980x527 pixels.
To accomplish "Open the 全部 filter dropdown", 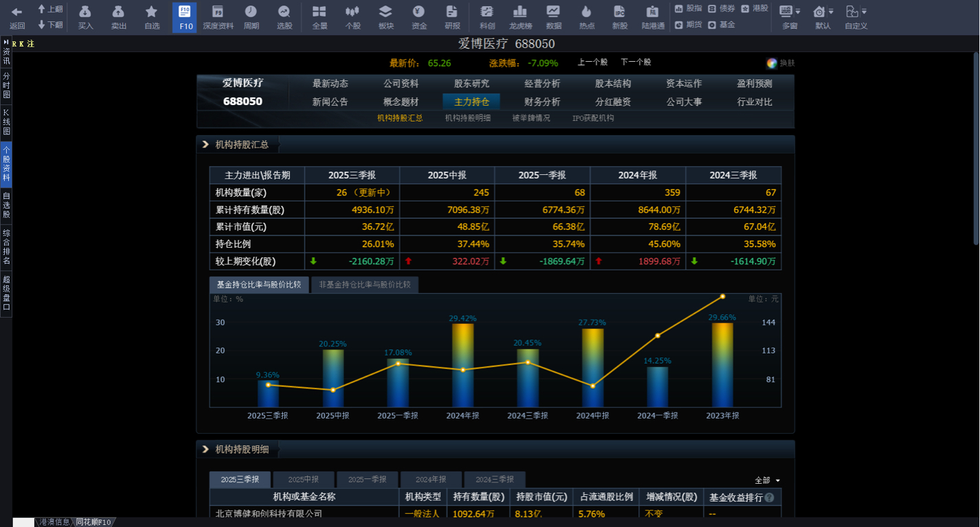I will [768, 480].
